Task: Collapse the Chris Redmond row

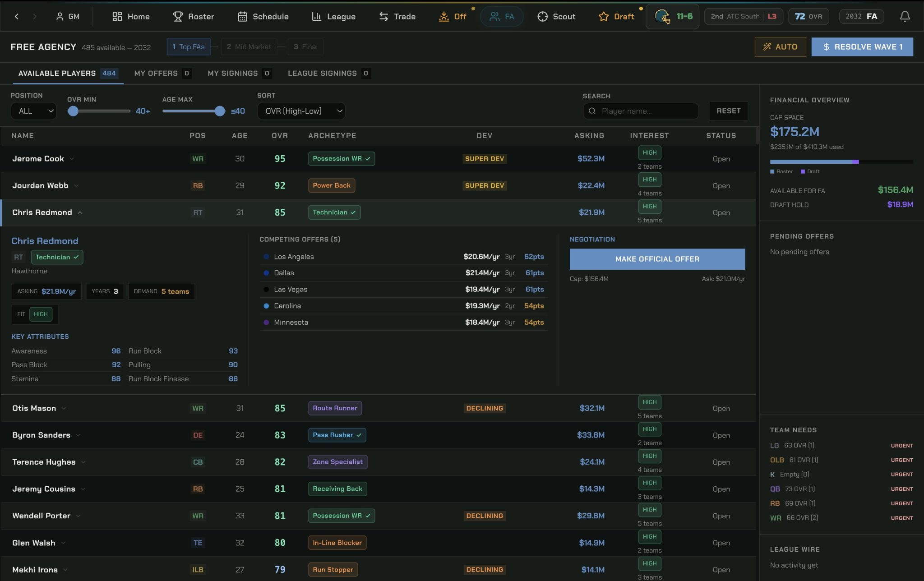Action: click(x=80, y=212)
